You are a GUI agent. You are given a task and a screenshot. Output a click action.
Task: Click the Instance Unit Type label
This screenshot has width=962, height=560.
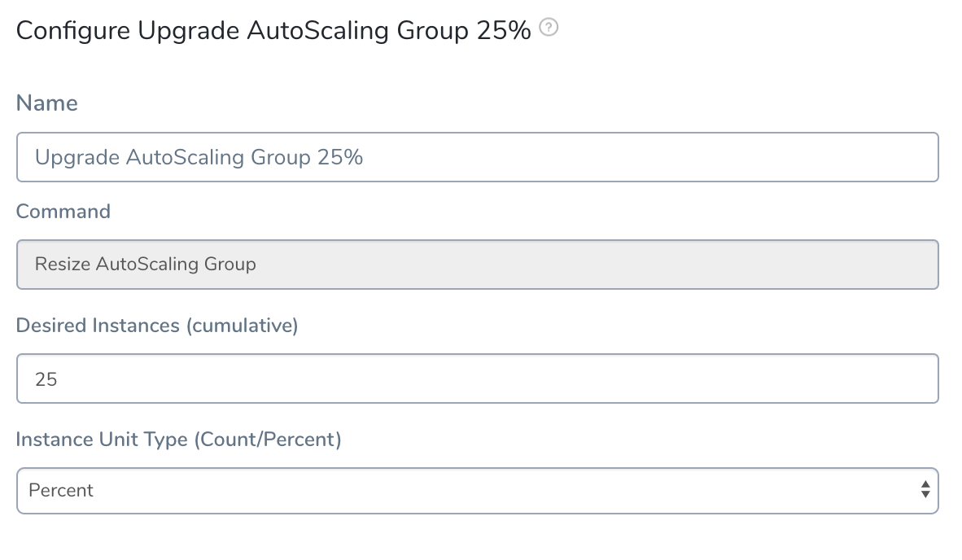coord(178,440)
